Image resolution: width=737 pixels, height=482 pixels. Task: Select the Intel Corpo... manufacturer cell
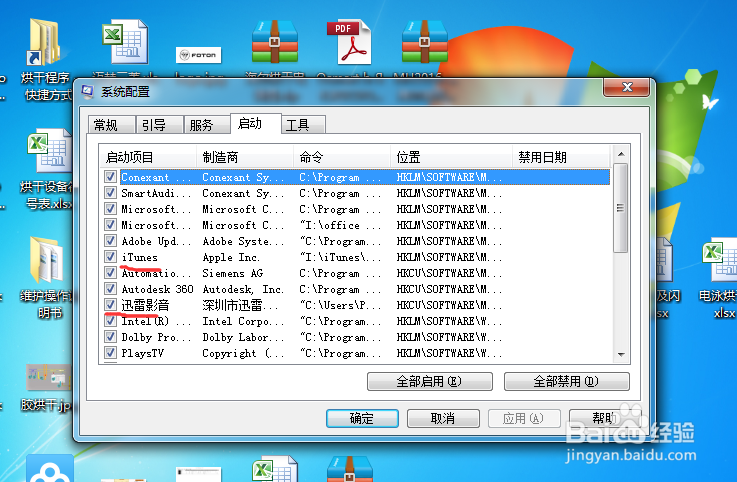(243, 321)
